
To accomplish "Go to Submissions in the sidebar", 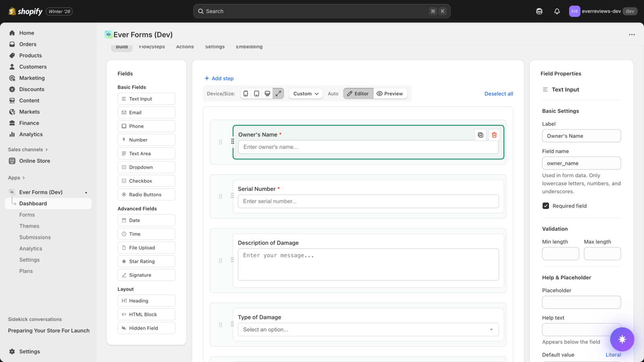I will click(x=35, y=237).
